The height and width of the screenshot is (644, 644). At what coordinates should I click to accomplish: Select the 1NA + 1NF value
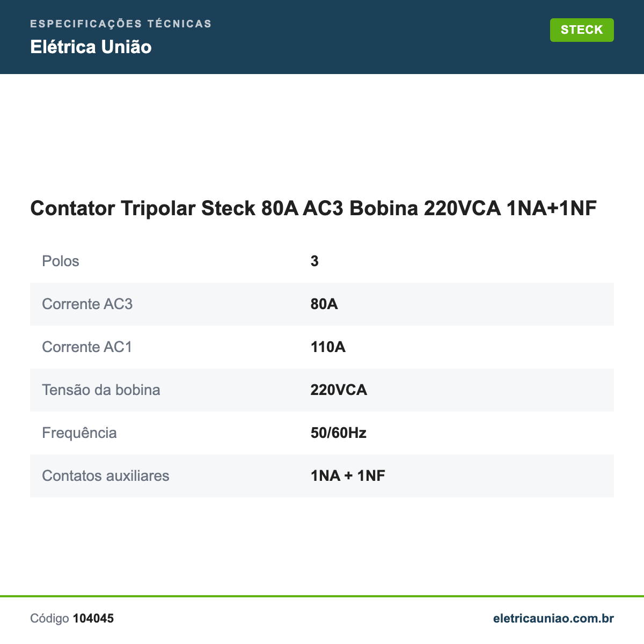[x=348, y=476]
